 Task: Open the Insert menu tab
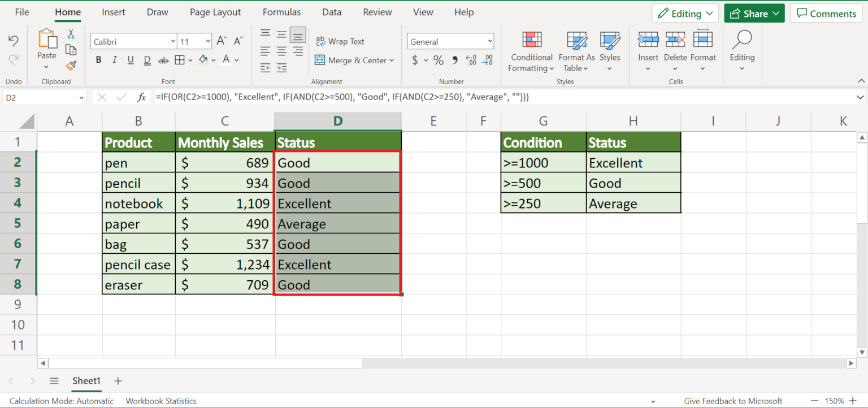coord(113,12)
